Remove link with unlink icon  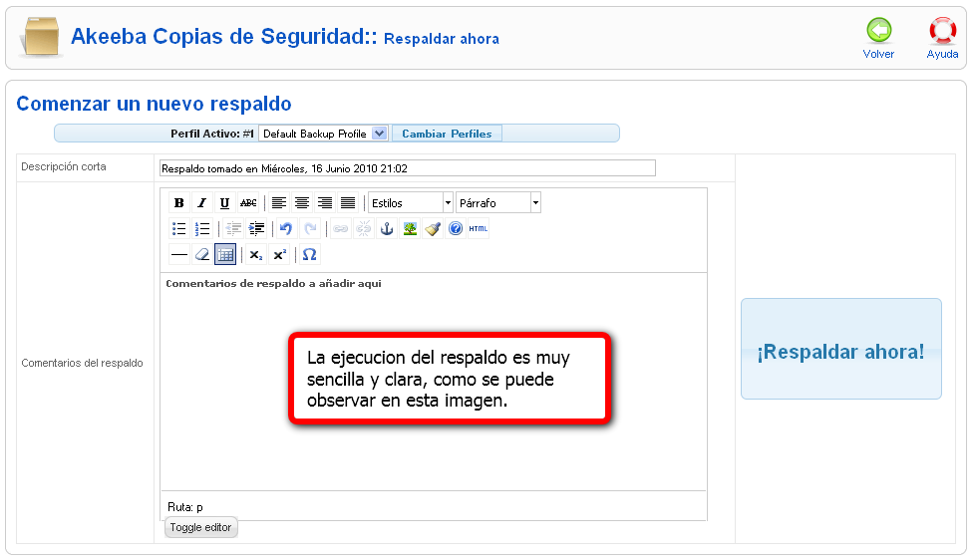[x=364, y=229]
